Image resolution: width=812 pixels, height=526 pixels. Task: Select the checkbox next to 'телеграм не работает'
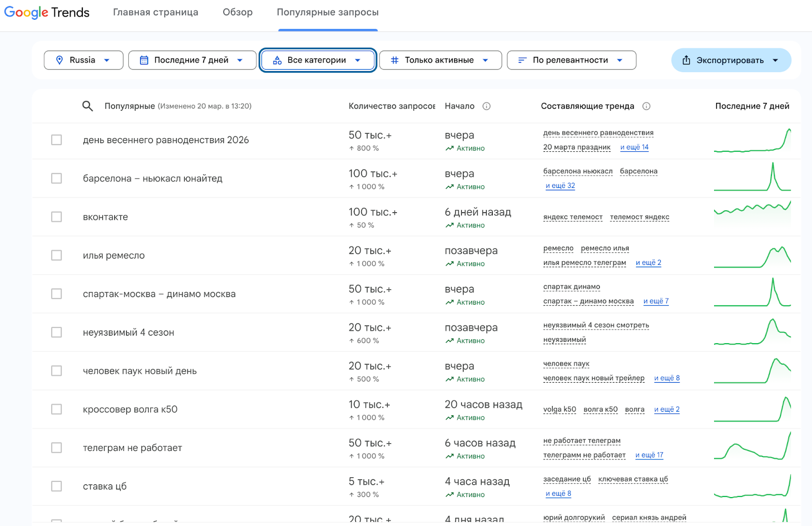(x=56, y=448)
